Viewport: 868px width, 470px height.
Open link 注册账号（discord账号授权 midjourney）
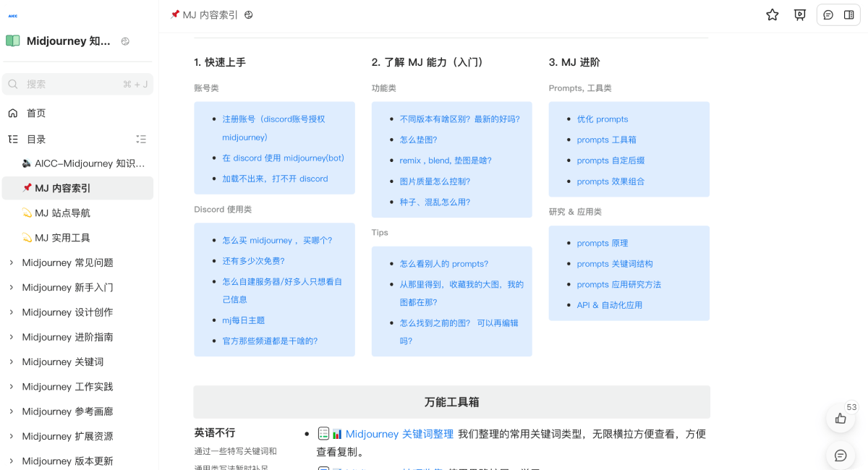pyautogui.click(x=273, y=128)
